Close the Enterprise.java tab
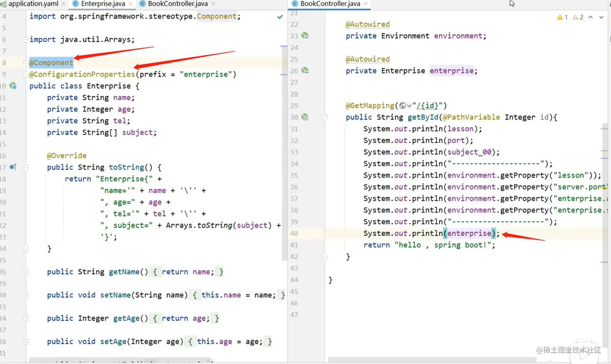Viewport: 611px width, 364px height. coord(131,4)
